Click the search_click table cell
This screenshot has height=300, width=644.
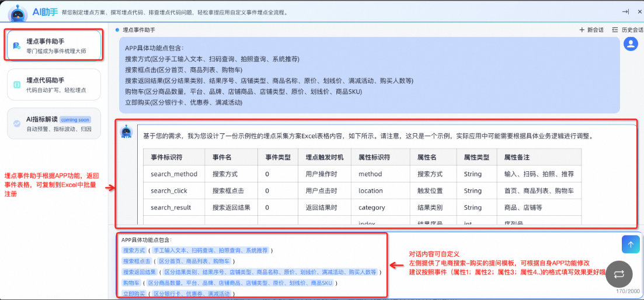174,191
